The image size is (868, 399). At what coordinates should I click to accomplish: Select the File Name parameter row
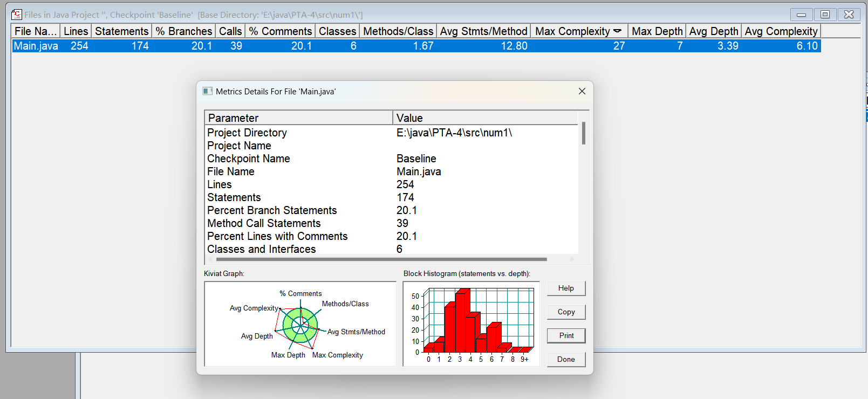tap(392, 171)
